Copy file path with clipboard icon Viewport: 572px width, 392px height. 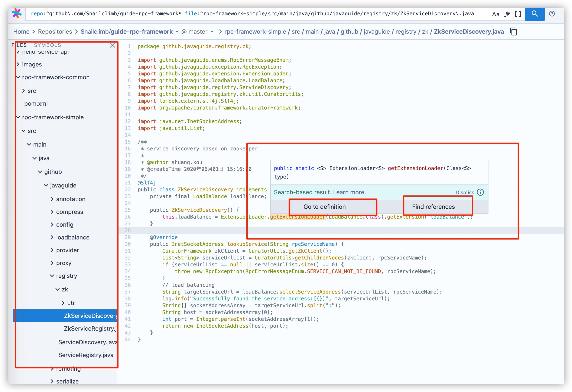click(x=514, y=32)
